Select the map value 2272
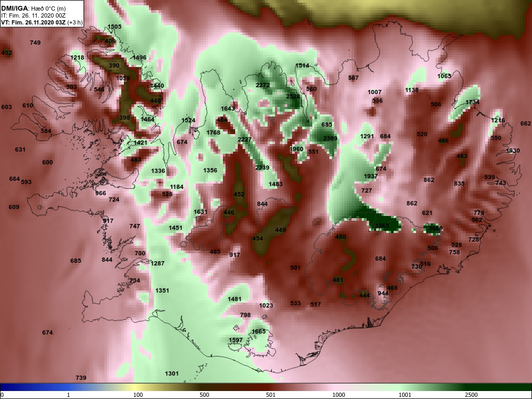 263,85
